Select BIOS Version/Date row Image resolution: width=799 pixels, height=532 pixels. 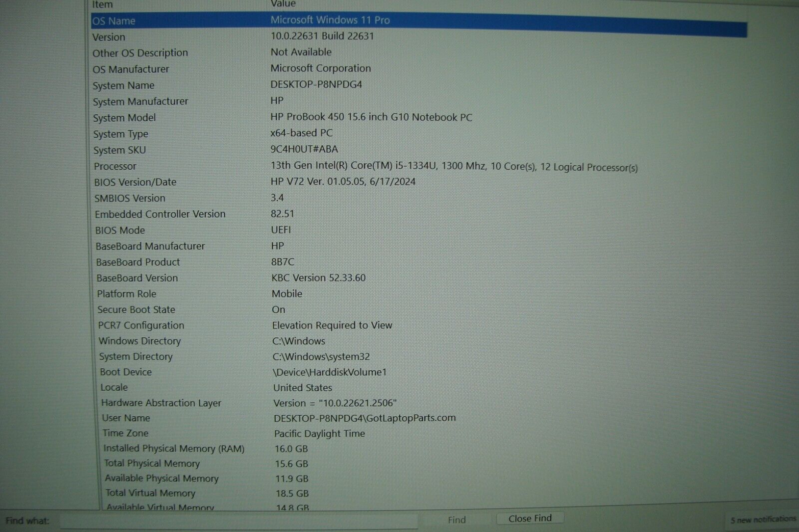135,183
